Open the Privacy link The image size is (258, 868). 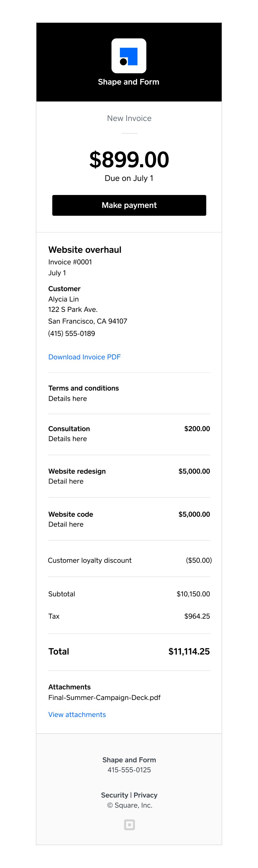[145, 795]
